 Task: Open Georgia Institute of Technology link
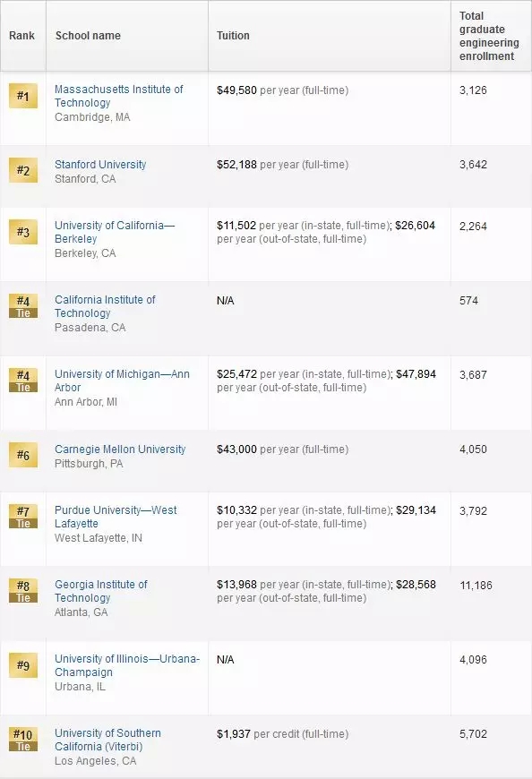tap(101, 591)
